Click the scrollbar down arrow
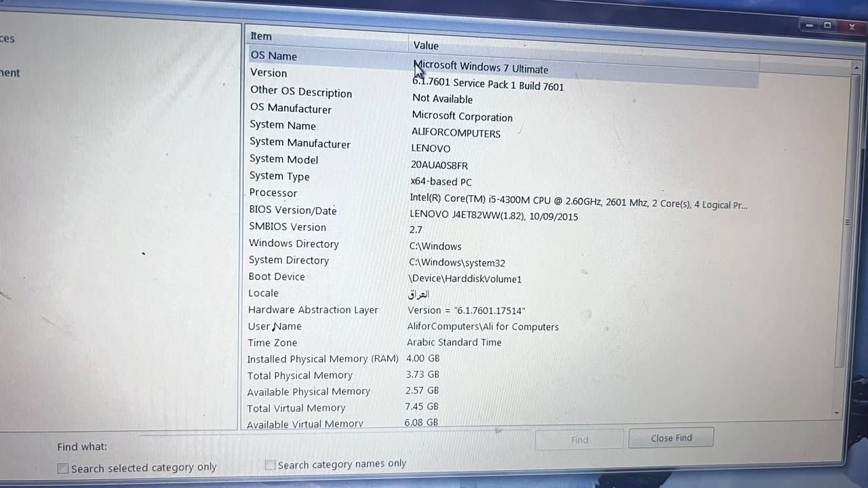868x488 pixels. (x=837, y=413)
